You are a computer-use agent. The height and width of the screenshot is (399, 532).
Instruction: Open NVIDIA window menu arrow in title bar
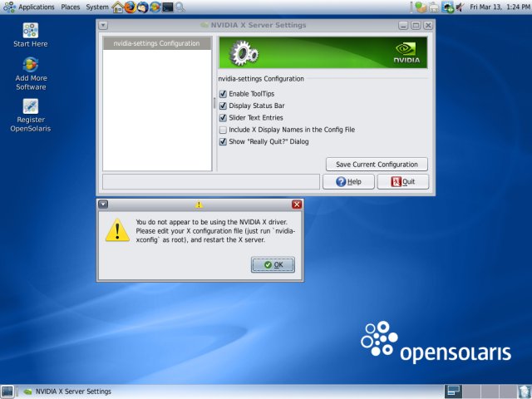coord(103,25)
